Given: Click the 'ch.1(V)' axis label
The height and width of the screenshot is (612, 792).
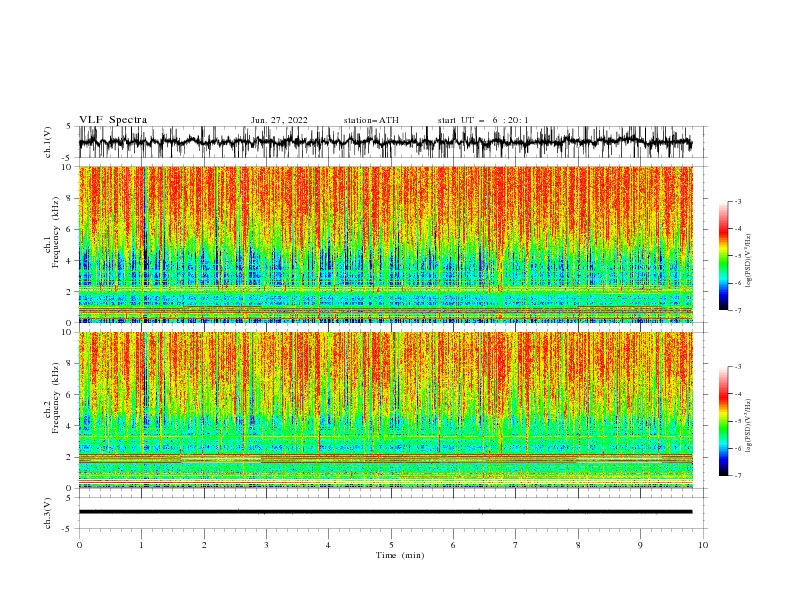Looking at the screenshot, I should point(48,142).
